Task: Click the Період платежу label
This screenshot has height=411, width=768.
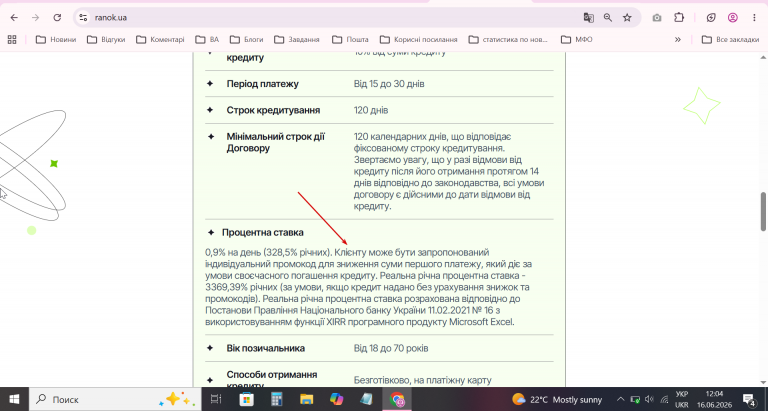Action: tap(263, 84)
